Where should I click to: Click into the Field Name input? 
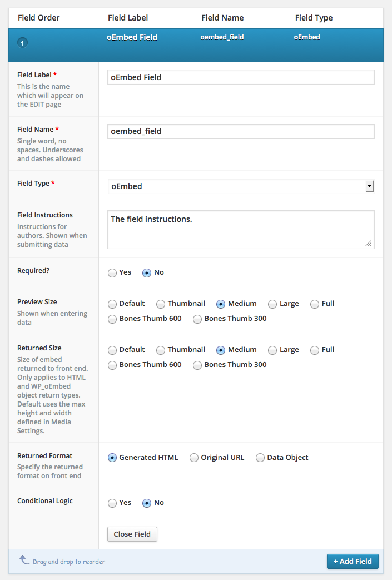point(241,131)
